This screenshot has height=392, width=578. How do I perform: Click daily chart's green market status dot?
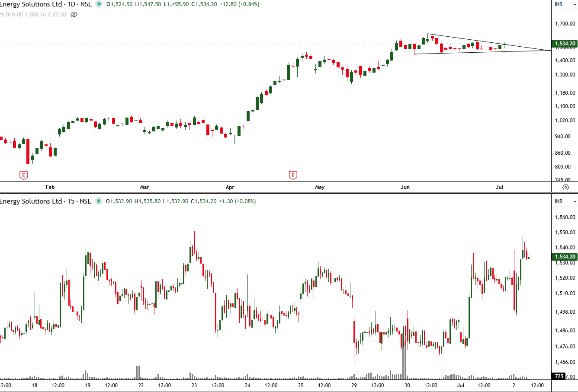coord(99,4)
